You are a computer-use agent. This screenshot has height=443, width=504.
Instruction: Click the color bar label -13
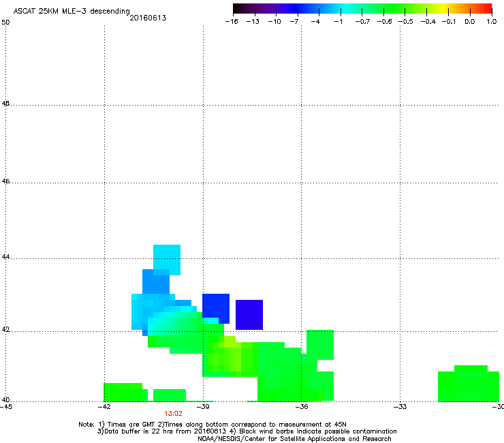point(253,22)
